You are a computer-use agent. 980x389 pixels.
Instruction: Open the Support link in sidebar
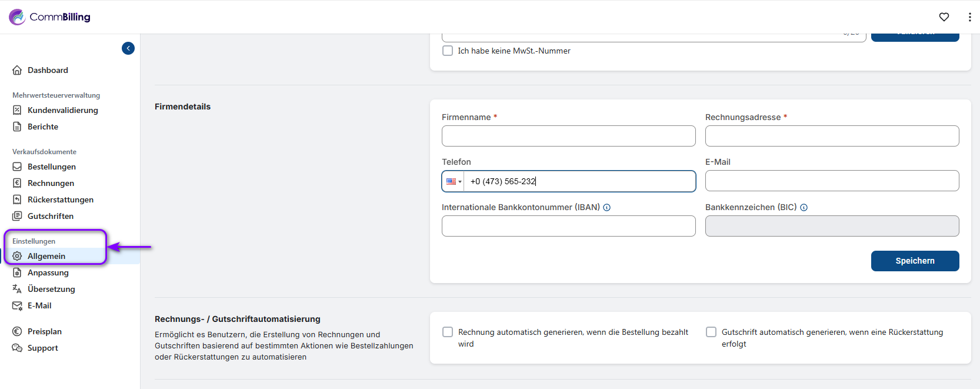tap(42, 348)
